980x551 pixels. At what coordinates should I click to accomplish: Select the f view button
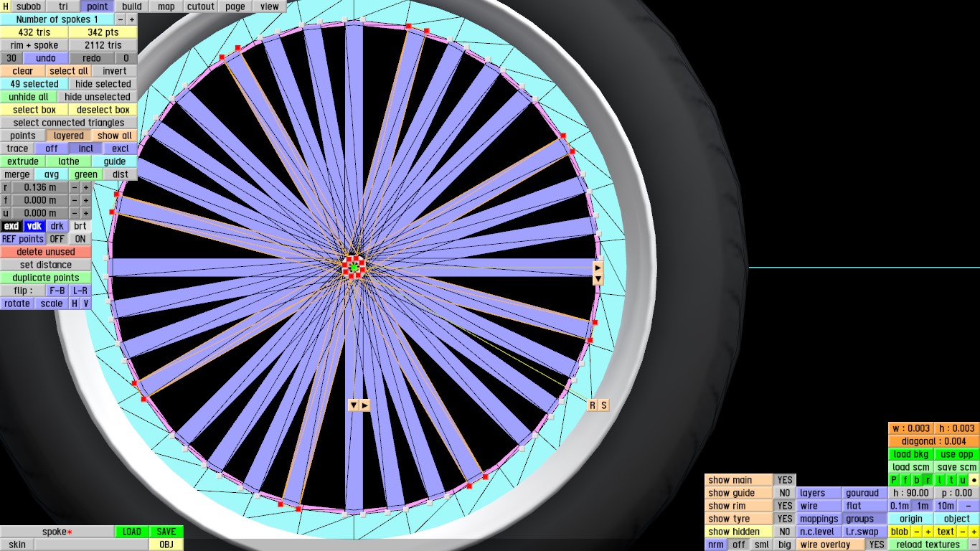905,480
